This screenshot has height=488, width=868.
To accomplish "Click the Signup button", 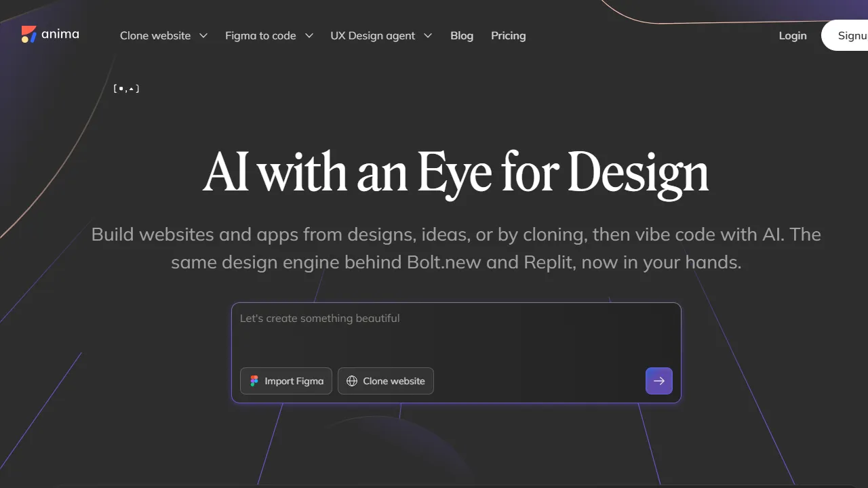I will (845, 35).
